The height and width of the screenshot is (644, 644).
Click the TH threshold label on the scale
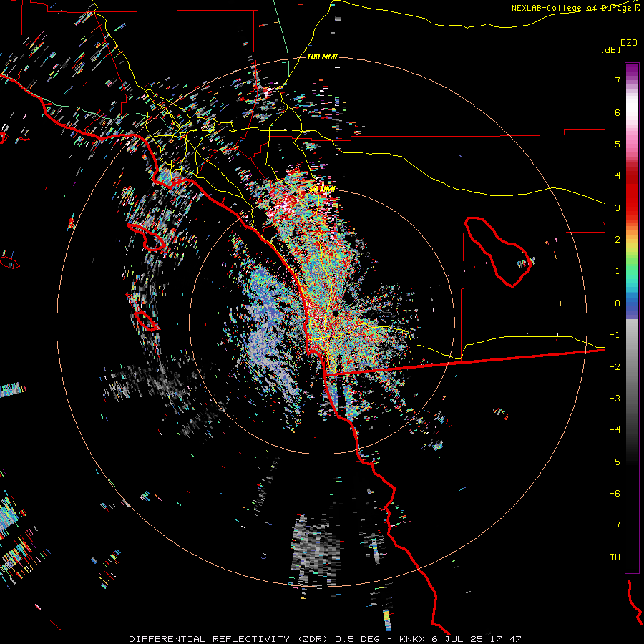[x=615, y=557]
